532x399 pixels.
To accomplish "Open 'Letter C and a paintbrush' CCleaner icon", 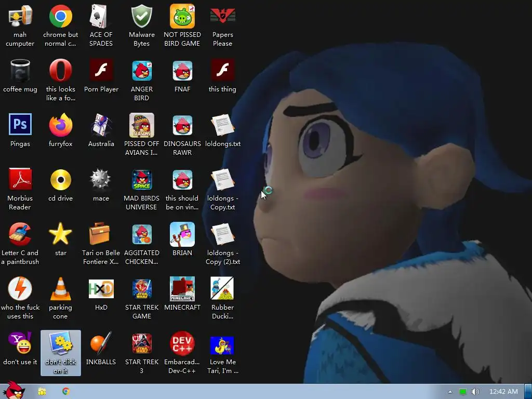I will click(x=20, y=234).
